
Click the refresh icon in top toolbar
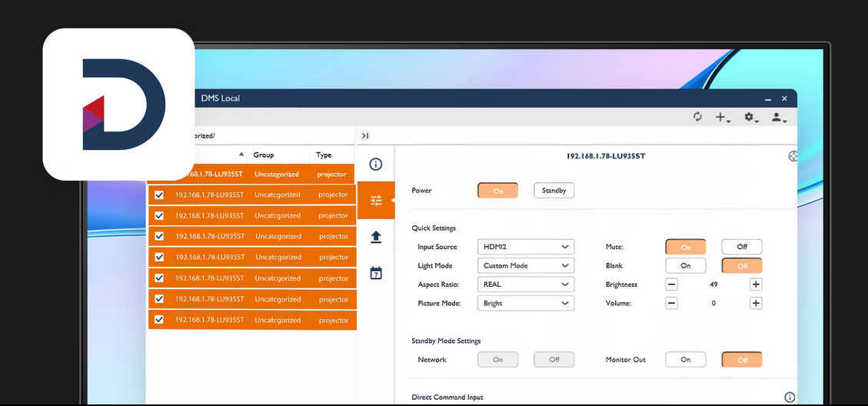coord(697,117)
